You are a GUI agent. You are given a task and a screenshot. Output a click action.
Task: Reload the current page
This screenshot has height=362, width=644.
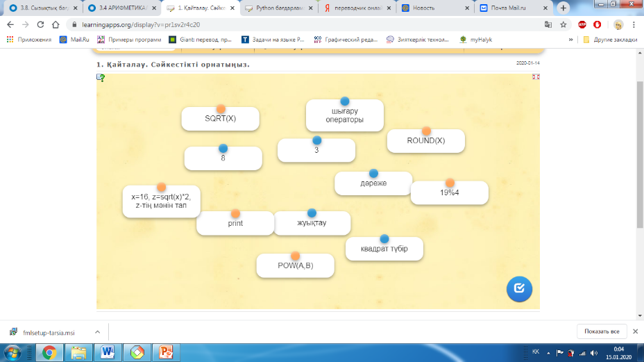(40, 25)
